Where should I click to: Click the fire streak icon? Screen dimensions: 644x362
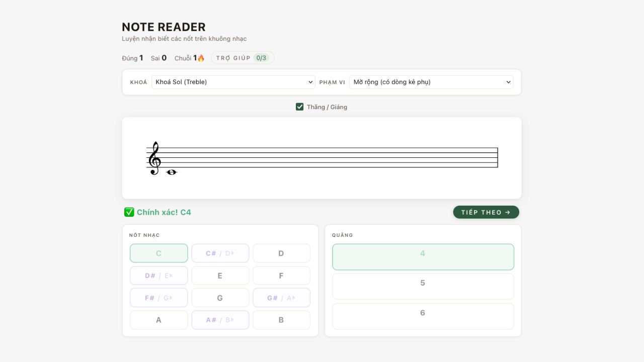[201, 58]
